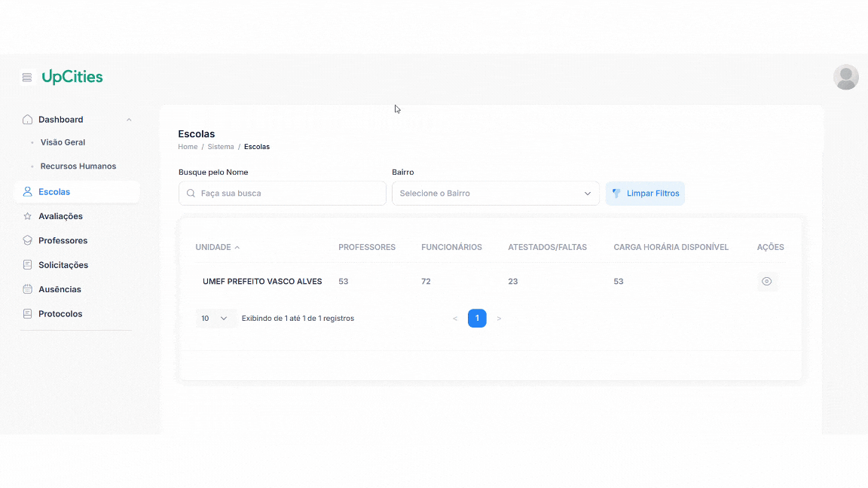Click Sistema breadcrumb link
The height and width of the screenshot is (488, 868).
pos(221,147)
